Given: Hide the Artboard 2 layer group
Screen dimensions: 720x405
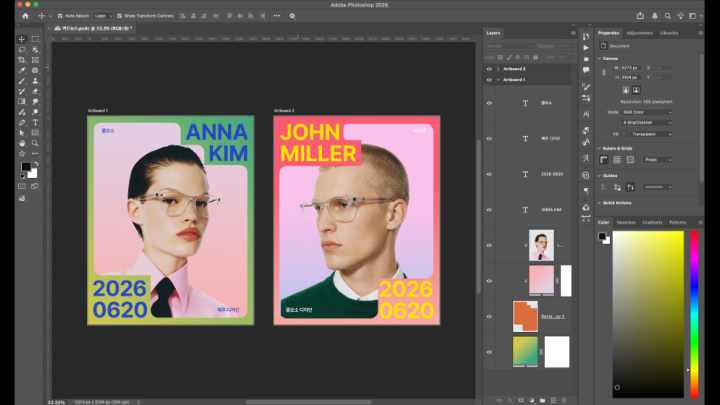Looking at the screenshot, I should point(489,69).
